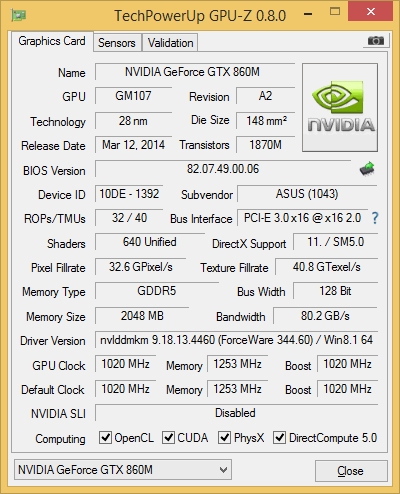Click the Bandwidth value 80.2 GB/s

pyautogui.click(x=325, y=316)
